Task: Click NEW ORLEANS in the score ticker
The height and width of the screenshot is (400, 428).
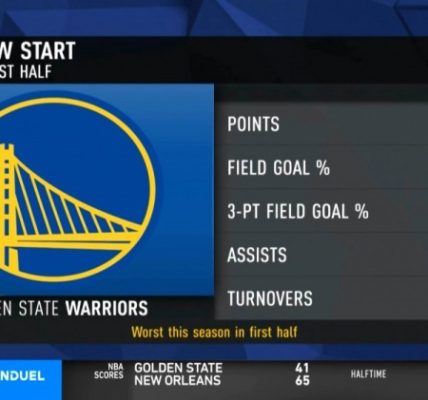Action: pos(177,380)
